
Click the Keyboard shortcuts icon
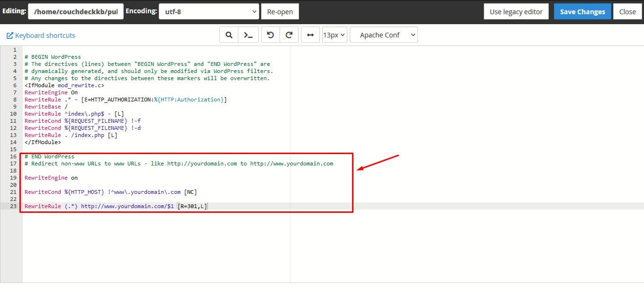point(9,35)
